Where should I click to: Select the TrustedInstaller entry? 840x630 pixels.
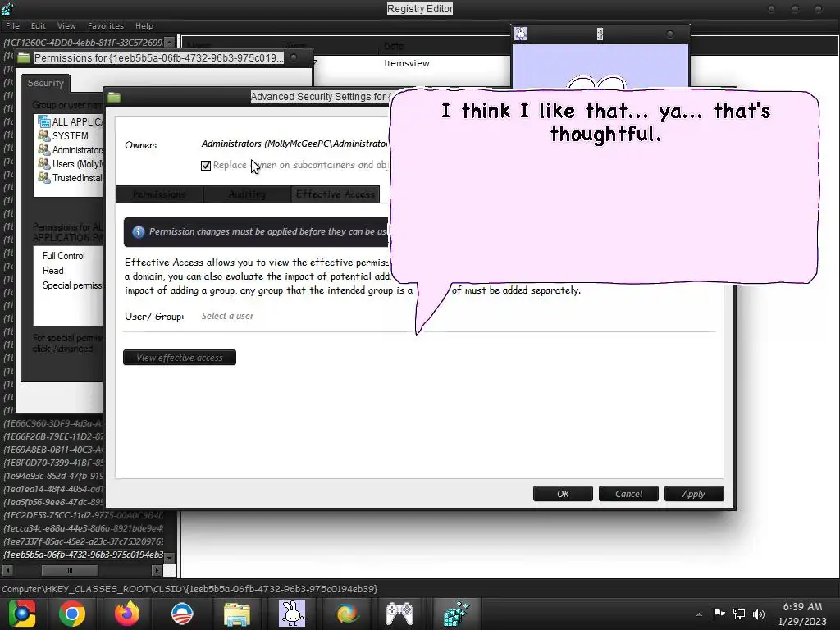(x=69, y=178)
